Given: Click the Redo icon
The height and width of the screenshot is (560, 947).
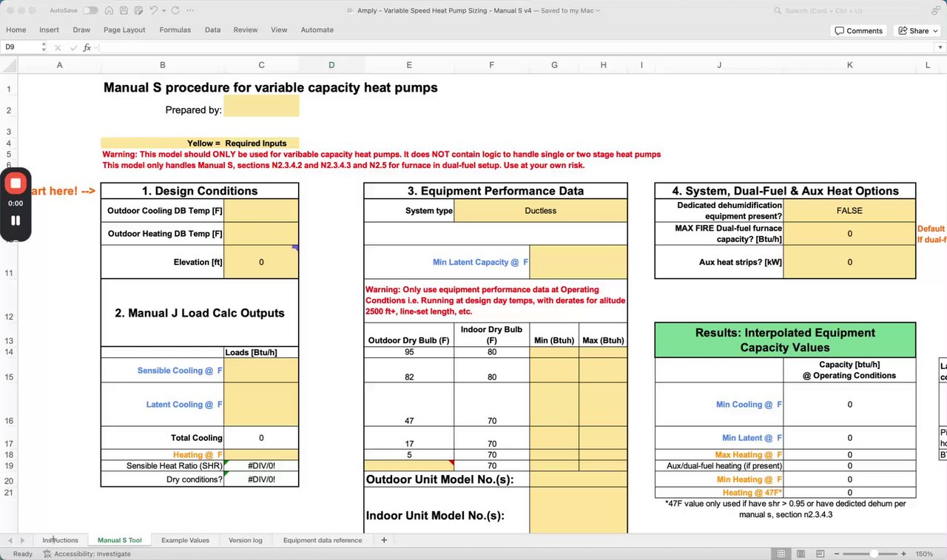Looking at the screenshot, I should (x=175, y=10).
